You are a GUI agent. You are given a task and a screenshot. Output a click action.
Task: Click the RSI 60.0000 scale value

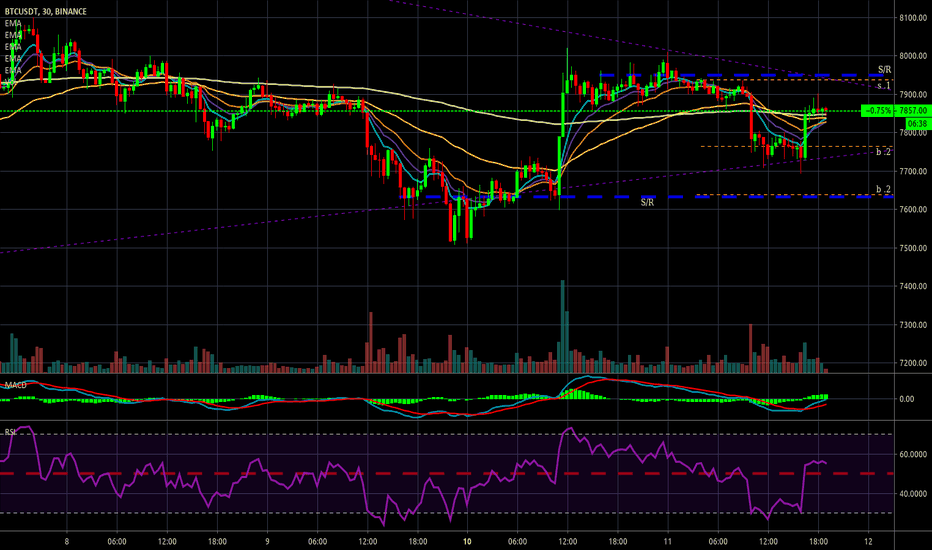[912, 454]
